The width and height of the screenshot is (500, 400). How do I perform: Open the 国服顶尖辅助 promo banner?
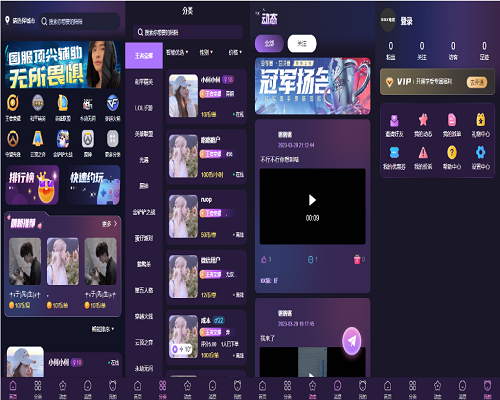pyautogui.click(x=63, y=65)
